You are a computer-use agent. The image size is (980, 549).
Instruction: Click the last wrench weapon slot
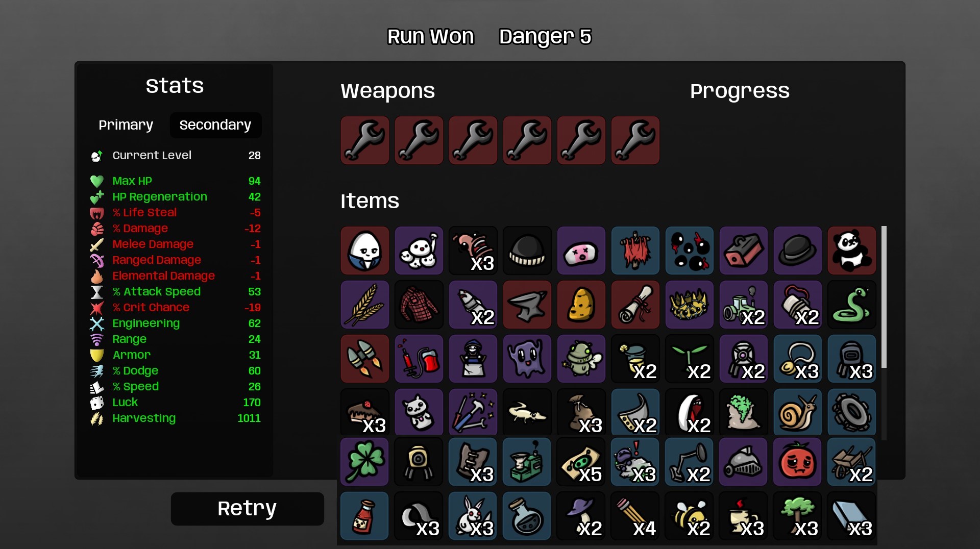(635, 140)
